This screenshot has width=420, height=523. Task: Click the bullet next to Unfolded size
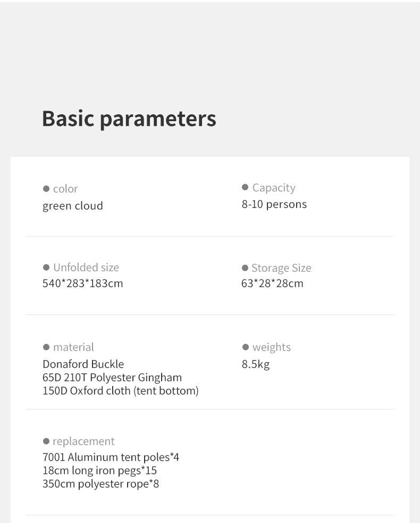tap(46, 267)
